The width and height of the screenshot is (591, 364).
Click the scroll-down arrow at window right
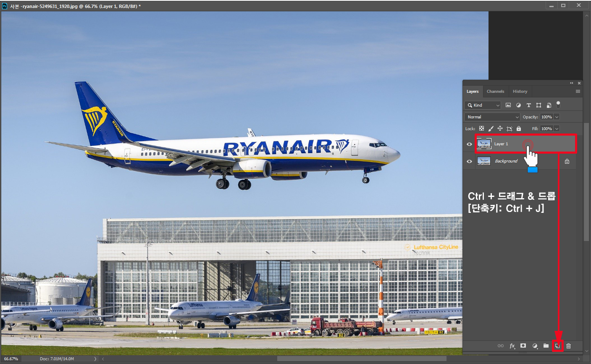click(587, 352)
